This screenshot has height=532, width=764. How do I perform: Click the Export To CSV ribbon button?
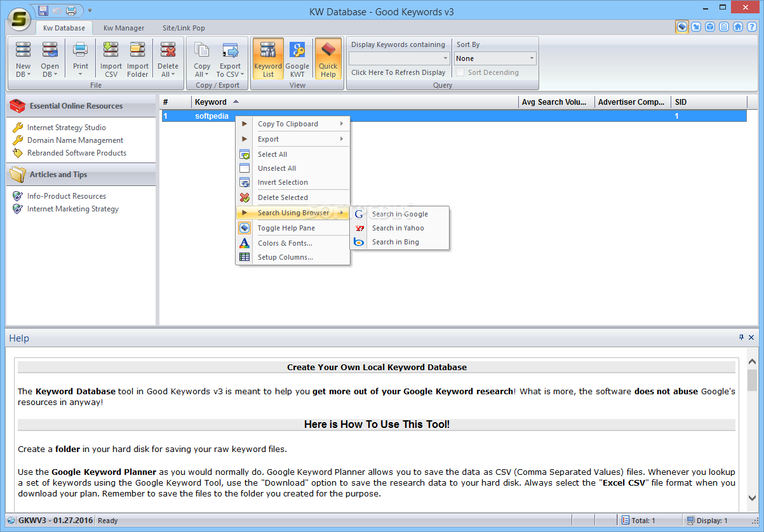point(230,59)
